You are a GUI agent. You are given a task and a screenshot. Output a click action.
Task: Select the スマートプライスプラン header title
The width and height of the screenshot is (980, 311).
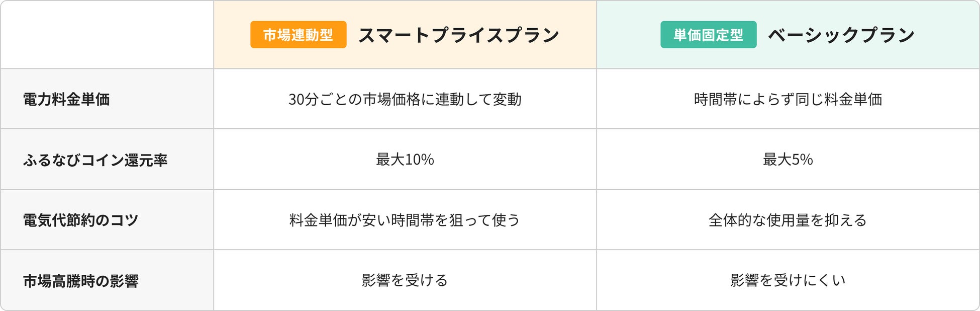pos(459,35)
